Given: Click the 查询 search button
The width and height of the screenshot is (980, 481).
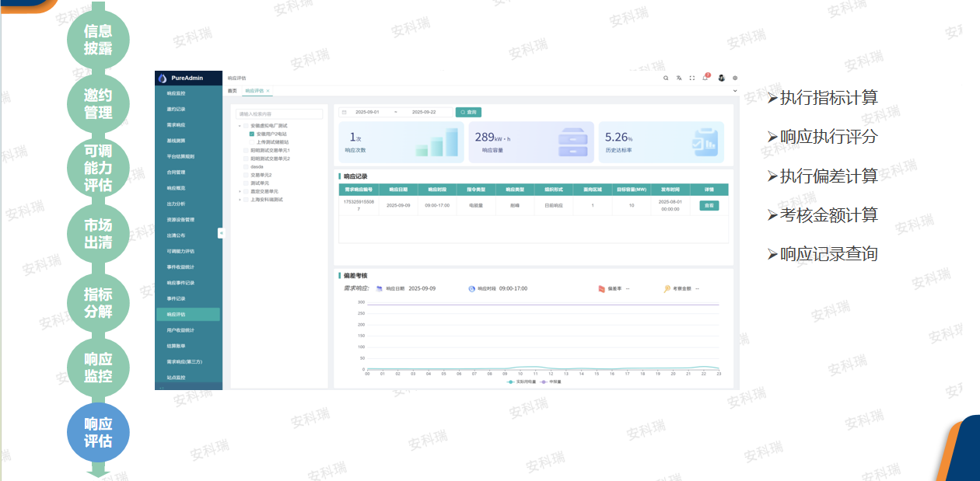Looking at the screenshot, I should 468,112.
